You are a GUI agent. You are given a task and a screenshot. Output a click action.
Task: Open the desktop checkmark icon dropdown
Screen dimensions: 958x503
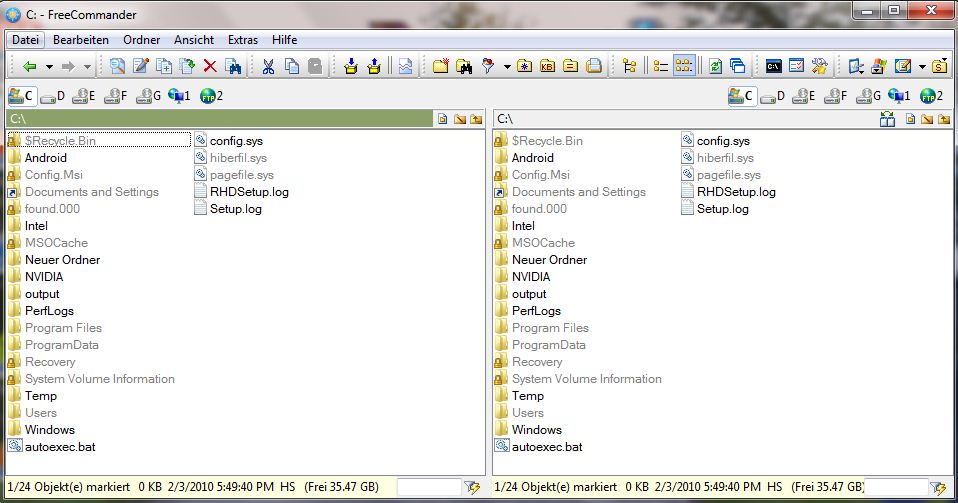(856, 66)
